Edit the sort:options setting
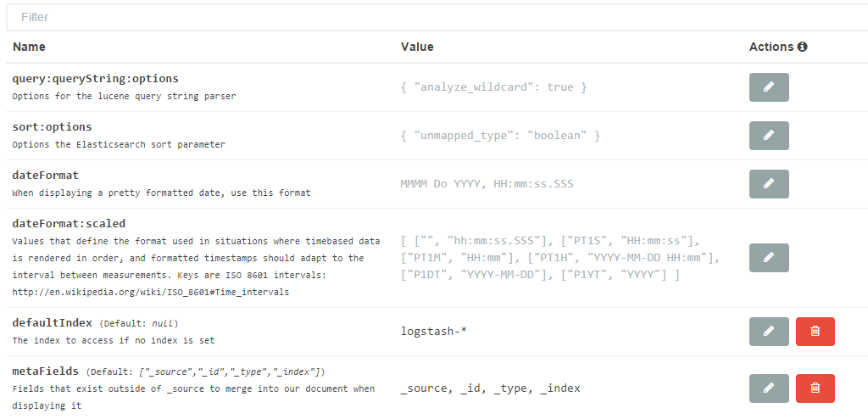 pyautogui.click(x=769, y=136)
